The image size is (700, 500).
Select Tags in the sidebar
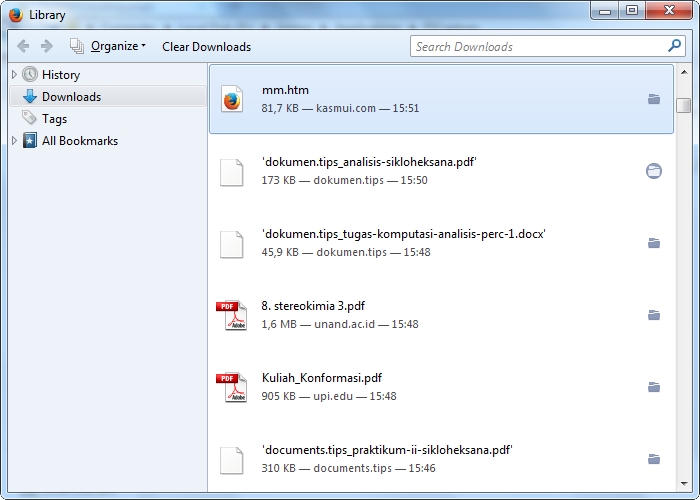(x=54, y=119)
